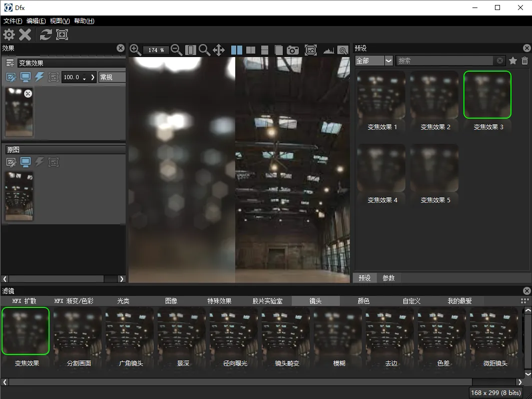Show the histogram view icon

pos(328,50)
